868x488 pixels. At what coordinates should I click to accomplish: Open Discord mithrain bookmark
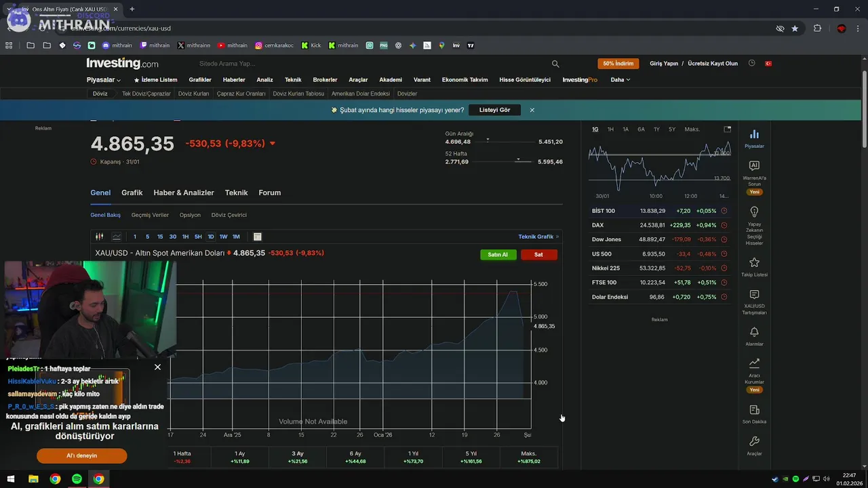117,45
